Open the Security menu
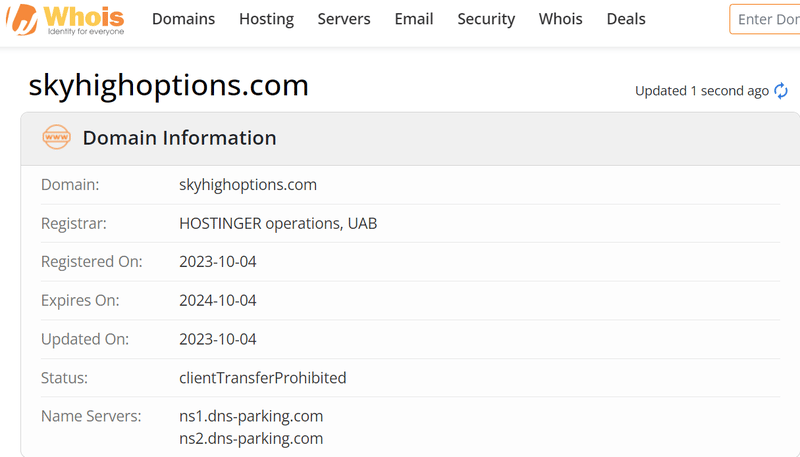Screen dimensions: 800x457 click(x=486, y=19)
